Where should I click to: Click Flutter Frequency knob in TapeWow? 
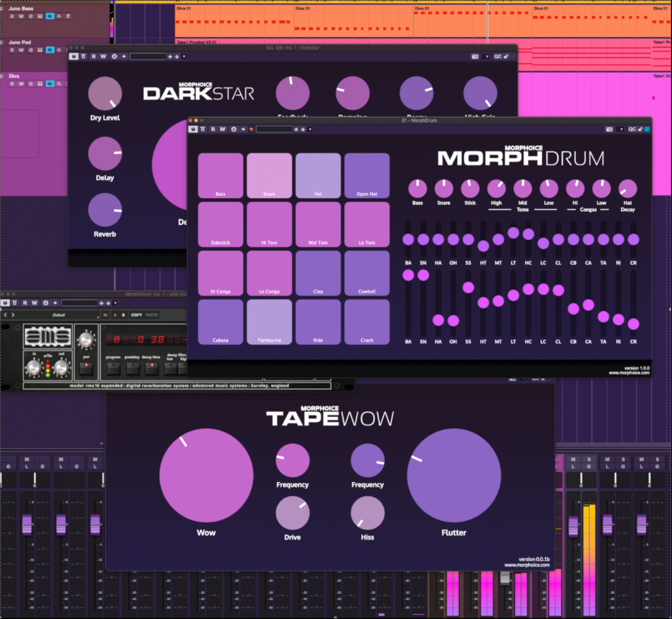367,460
